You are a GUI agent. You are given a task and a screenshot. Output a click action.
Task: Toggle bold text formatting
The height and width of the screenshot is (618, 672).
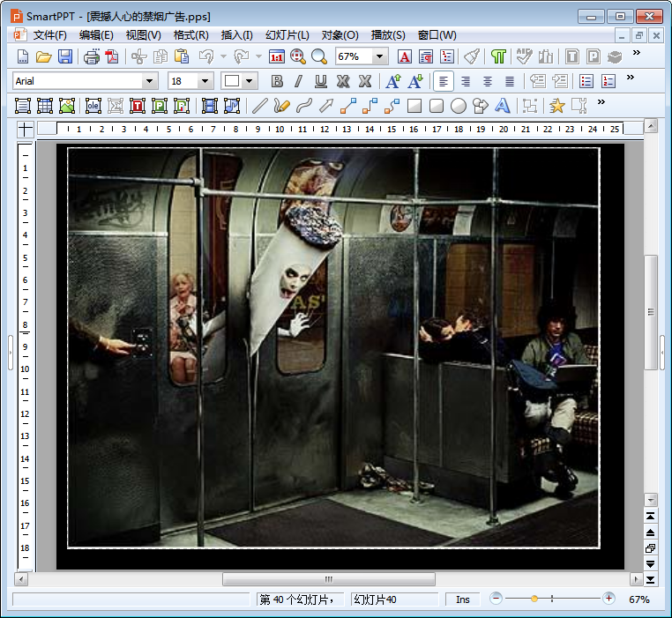click(x=277, y=81)
